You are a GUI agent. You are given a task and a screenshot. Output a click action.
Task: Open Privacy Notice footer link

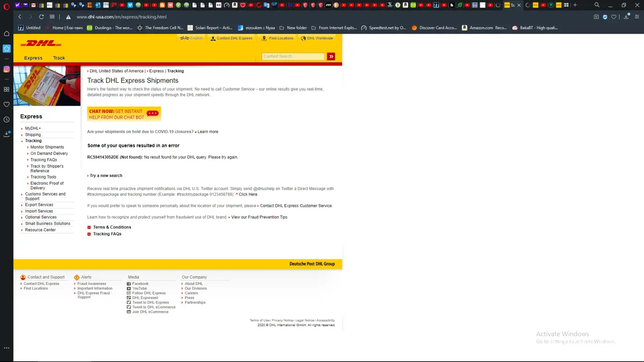pos(283,320)
